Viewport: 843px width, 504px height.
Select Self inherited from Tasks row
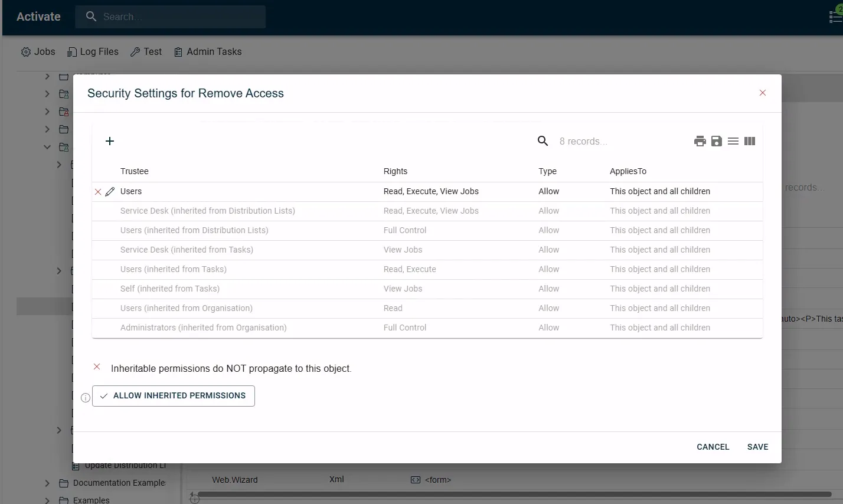pos(427,289)
